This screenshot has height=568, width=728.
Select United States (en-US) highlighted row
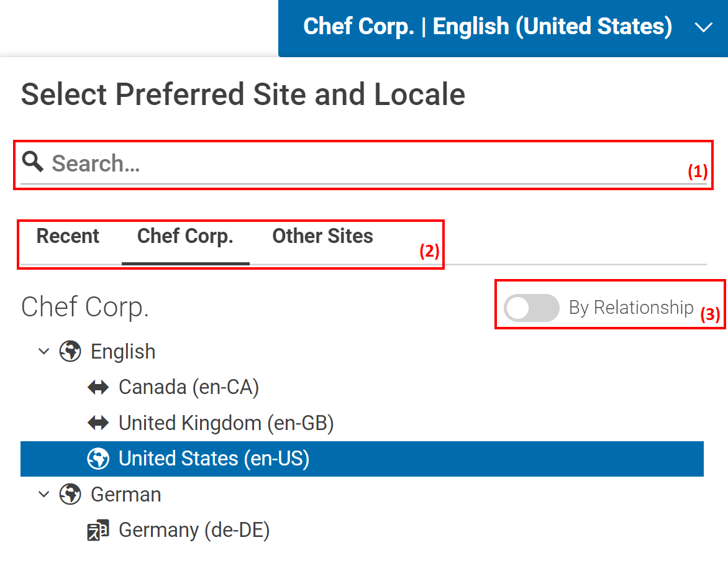click(214, 459)
